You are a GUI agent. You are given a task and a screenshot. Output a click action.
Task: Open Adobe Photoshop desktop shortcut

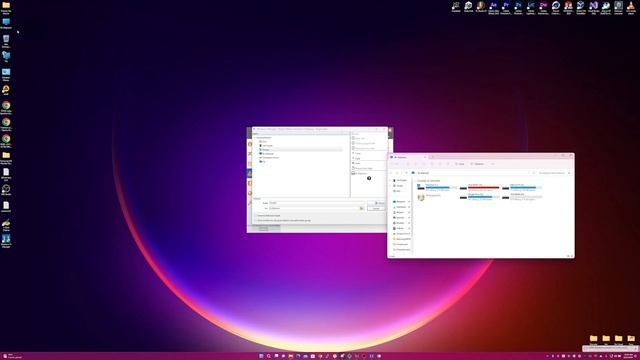point(518,7)
